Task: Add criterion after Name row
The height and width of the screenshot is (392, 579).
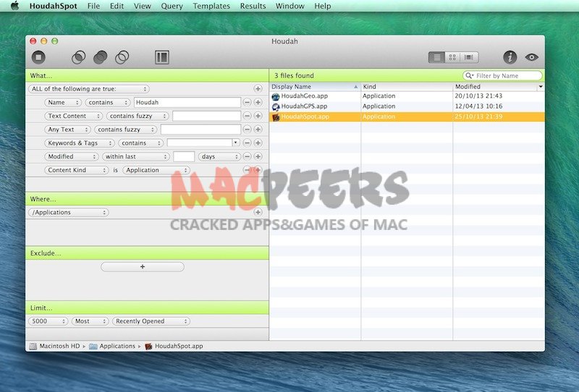Action: (258, 102)
